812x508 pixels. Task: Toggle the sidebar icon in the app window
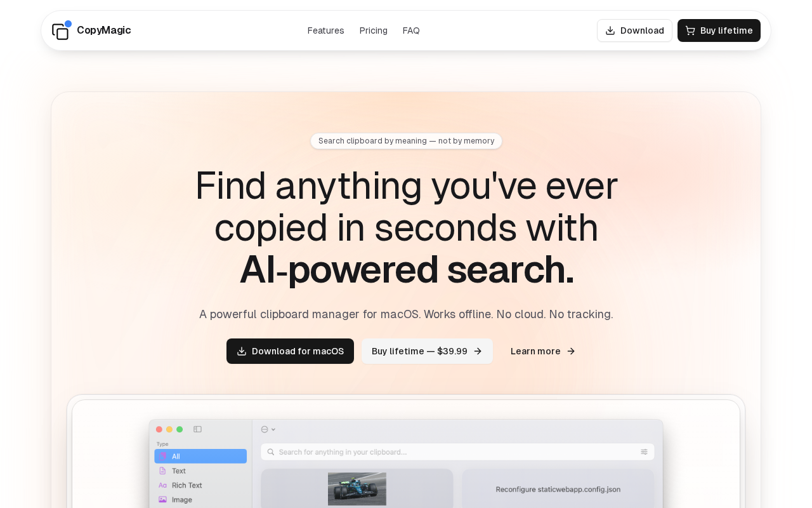(197, 429)
